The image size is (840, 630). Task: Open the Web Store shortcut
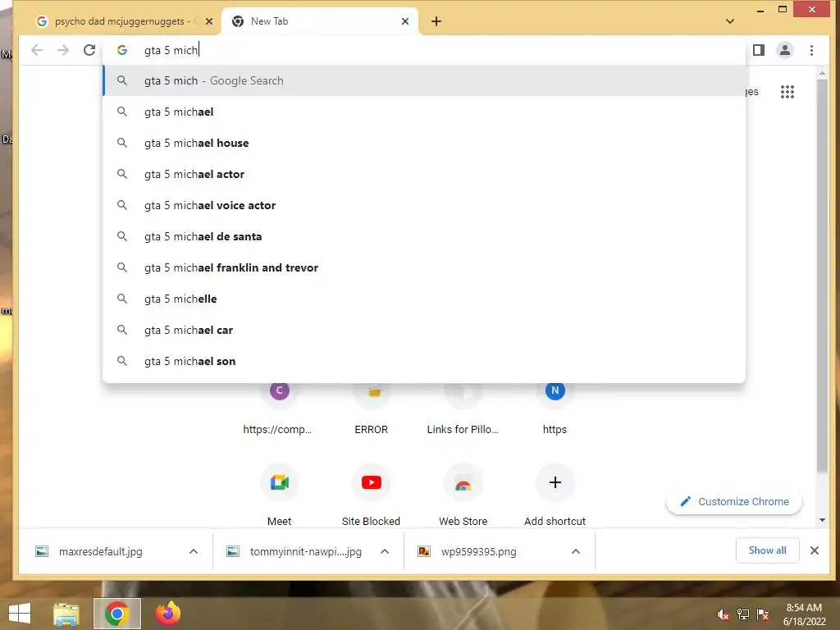tap(463, 493)
